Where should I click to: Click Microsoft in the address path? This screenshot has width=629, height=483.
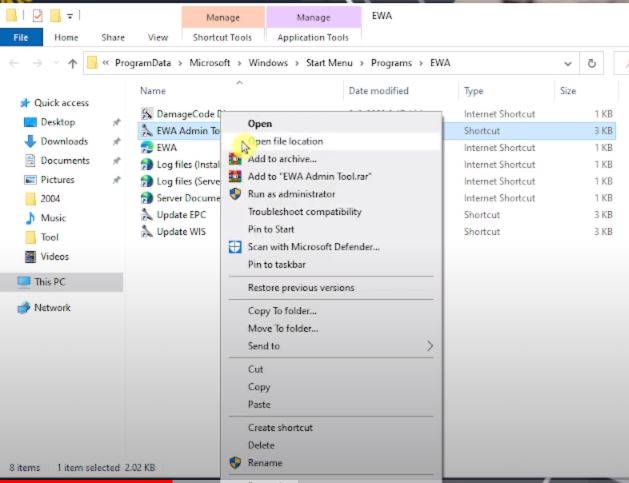210,63
